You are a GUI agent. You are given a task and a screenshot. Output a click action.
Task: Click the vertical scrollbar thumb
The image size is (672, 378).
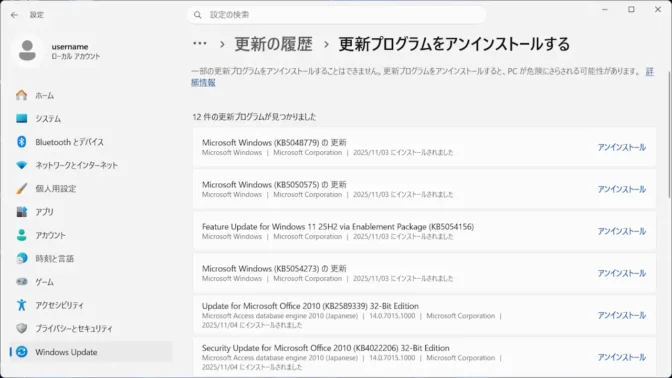click(x=669, y=134)
